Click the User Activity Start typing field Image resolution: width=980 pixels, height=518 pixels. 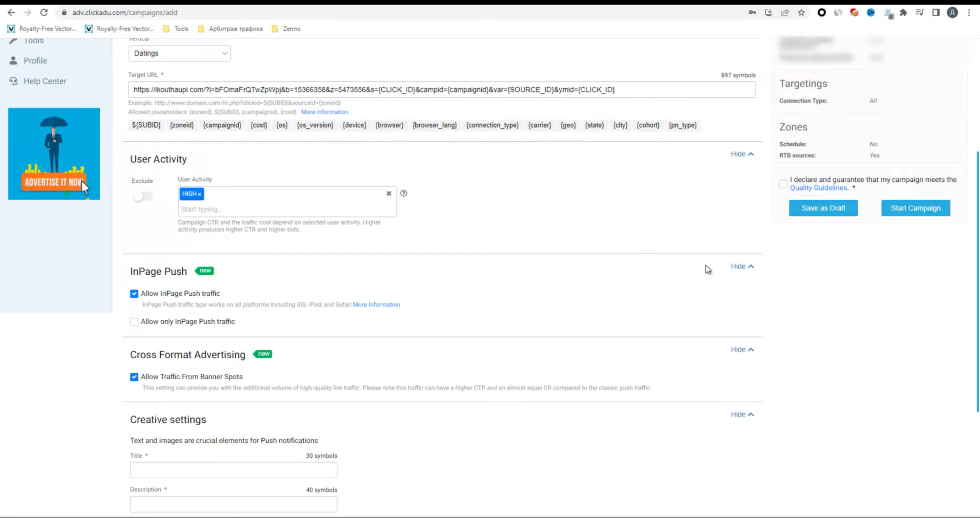point(287,209)
